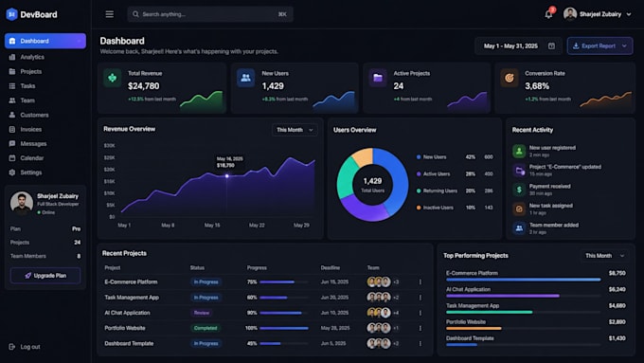Click the Conversion Rate target icon
The image size is (644, 363).
click(x=509, y=78)
